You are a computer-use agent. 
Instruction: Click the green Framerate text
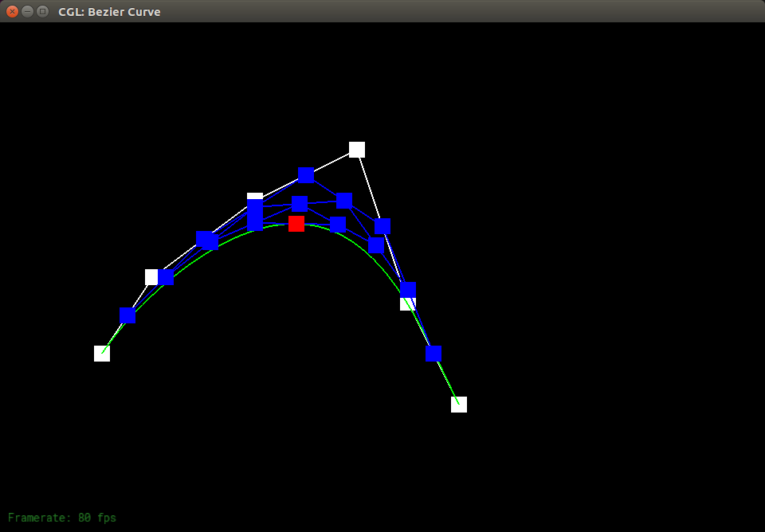click(x=62, y=518)
